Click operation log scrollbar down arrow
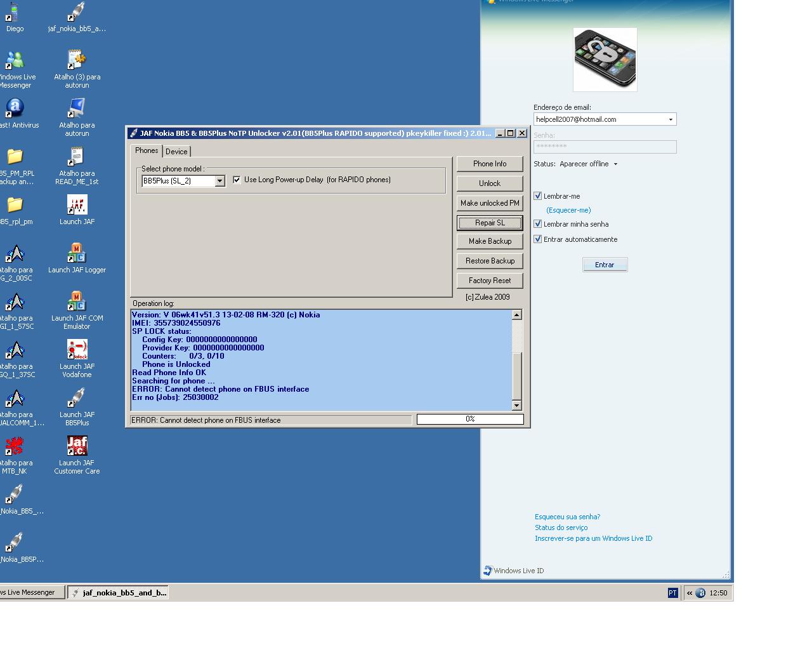The image size is (812, 650). pos(516,406)
